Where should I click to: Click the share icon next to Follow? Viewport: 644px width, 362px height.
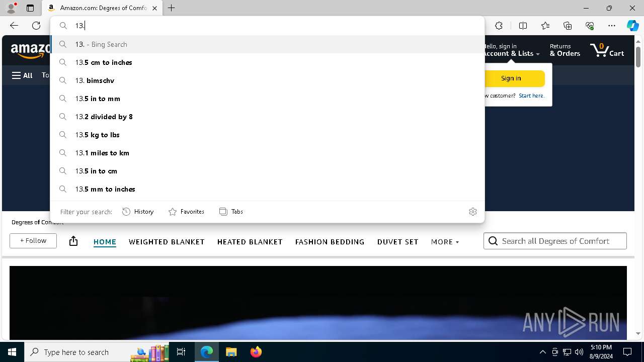point(73,241)
